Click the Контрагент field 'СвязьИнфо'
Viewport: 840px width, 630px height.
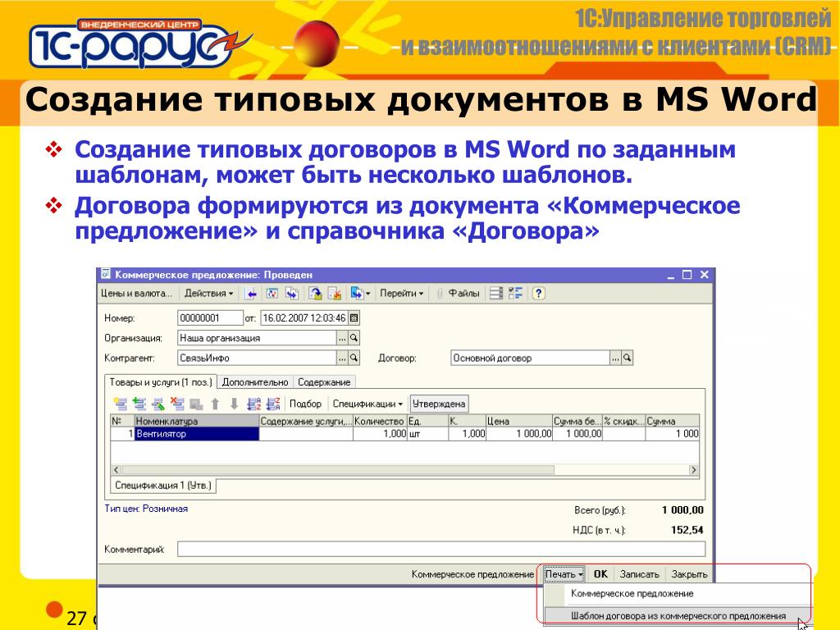coord(257,358)
